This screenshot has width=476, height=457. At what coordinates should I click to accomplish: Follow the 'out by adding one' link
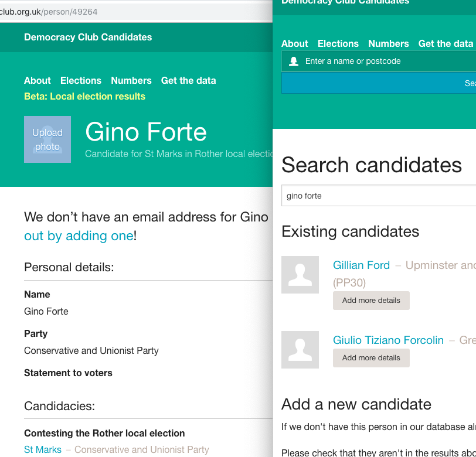[79, 236]
